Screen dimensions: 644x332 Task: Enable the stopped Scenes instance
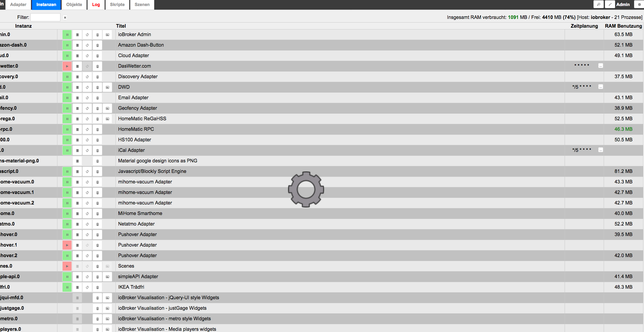(67, 266)
